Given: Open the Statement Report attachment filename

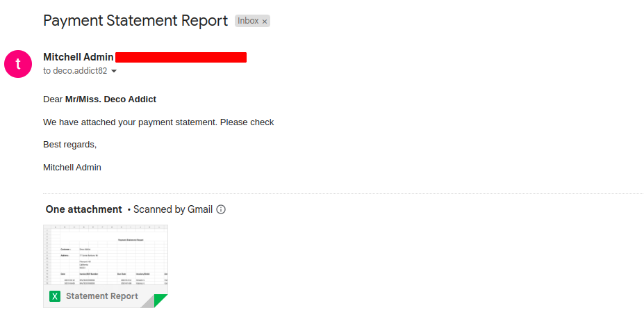Looking at the screenshot, I should click(x=101, y=296).
